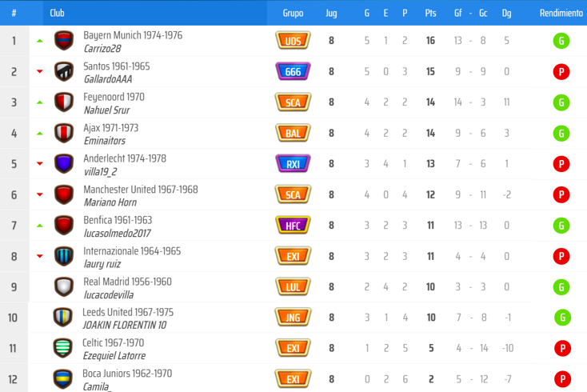The width and height of the screenshot is (587, 392).
Task: Click Bayern Munich's green G performance circle
Action: pos(561,41)
